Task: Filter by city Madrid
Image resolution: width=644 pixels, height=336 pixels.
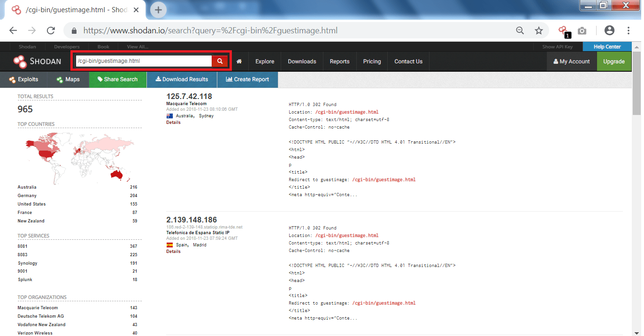Action: tap(199, 245)
